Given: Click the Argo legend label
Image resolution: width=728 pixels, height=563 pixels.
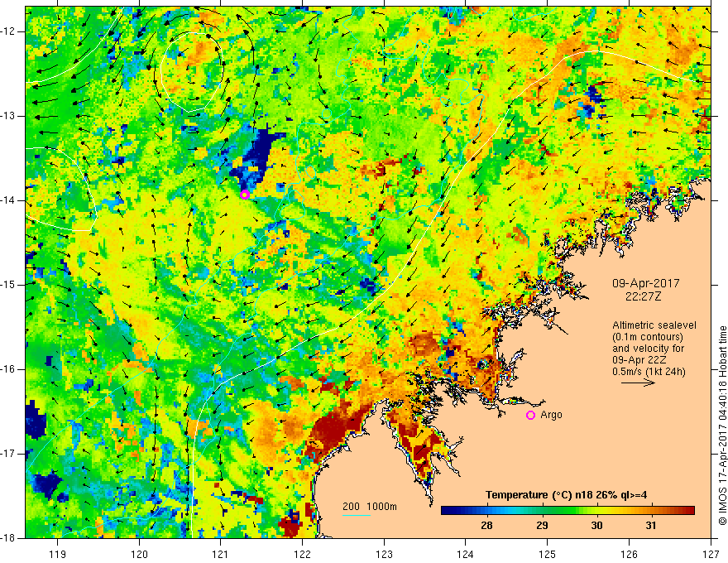Looking at the screenshot, I should 551,415.
